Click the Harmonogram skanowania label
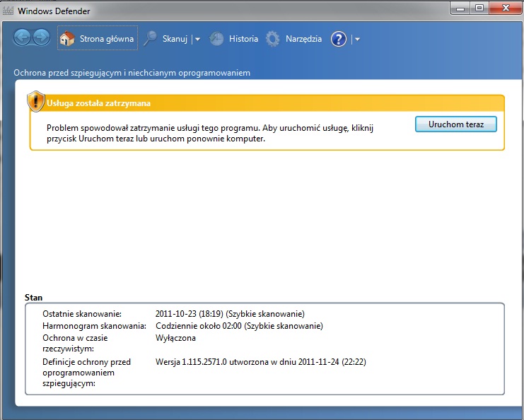This screenshot has height=420, width=524. (x=94, y=326)
